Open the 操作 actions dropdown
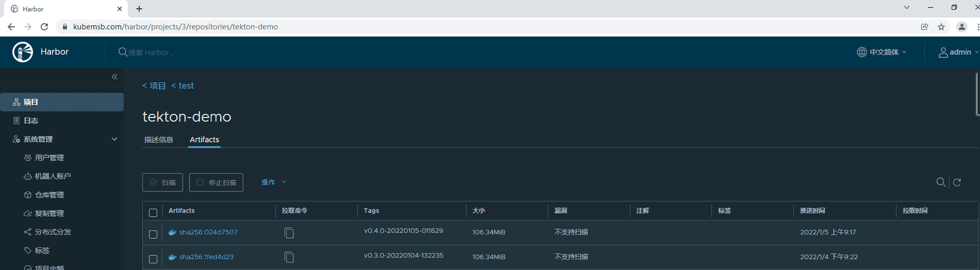The image size is (980, 270). (274, 182)
